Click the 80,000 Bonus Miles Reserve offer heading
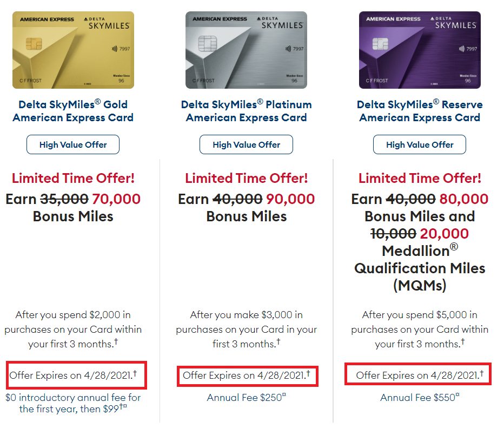 (420, 242)
